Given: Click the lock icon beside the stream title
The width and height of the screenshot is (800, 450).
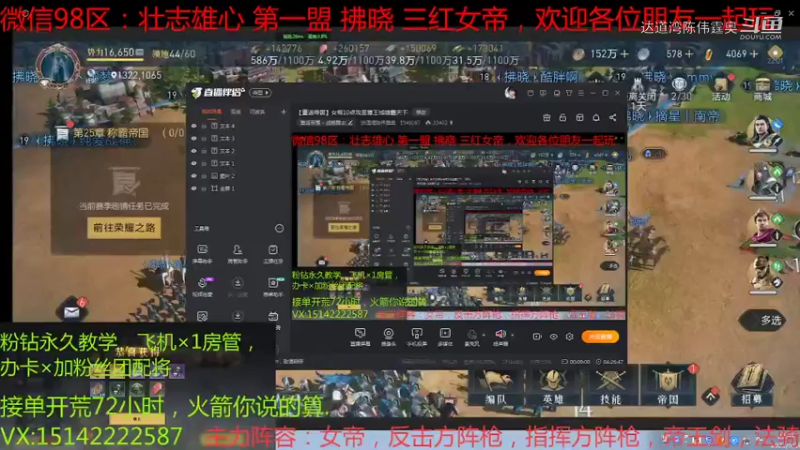Looking at the screenshot, I should [x=563, y=118].
